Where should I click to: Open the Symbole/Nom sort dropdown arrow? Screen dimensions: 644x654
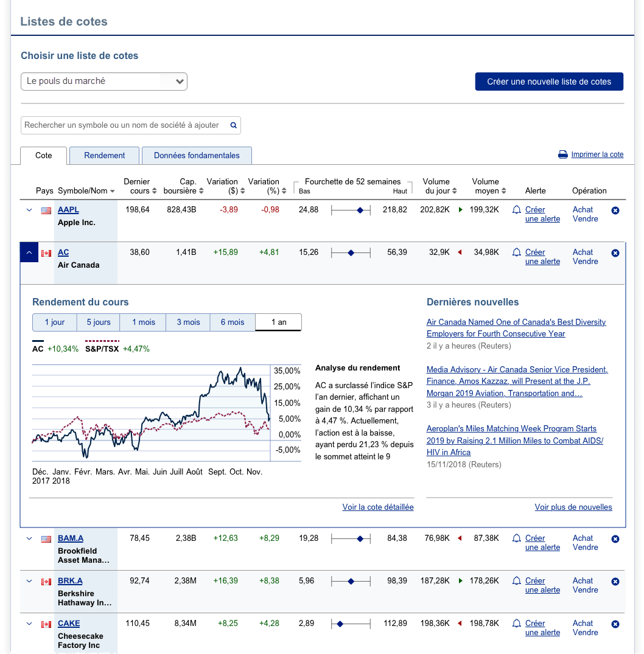point(112,192)
